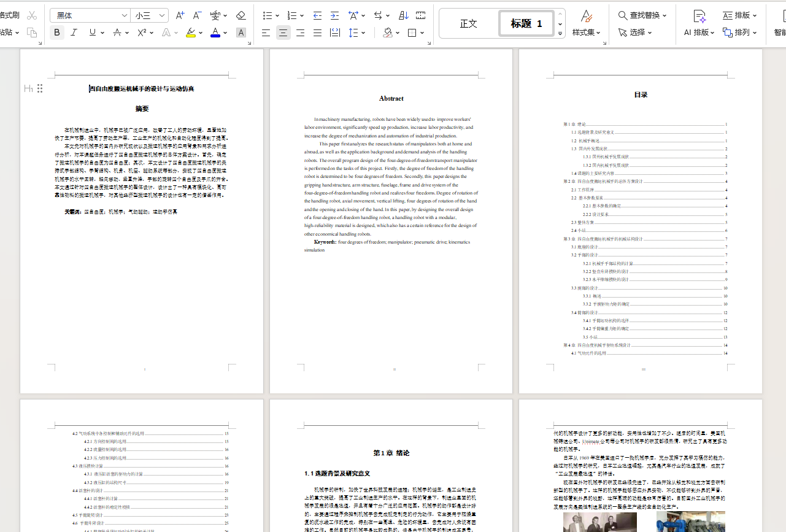This screenshot has height=532, width=786.
Task: Click the sort icon
Action: coord(404,15)
